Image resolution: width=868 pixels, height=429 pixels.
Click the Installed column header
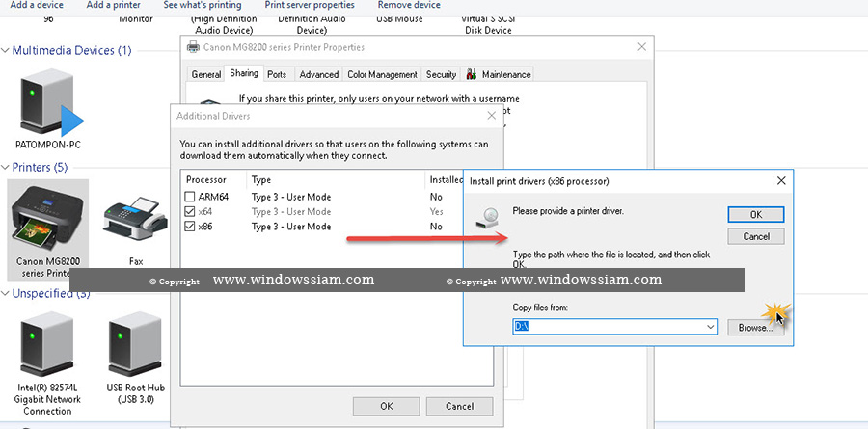point(446,180)
